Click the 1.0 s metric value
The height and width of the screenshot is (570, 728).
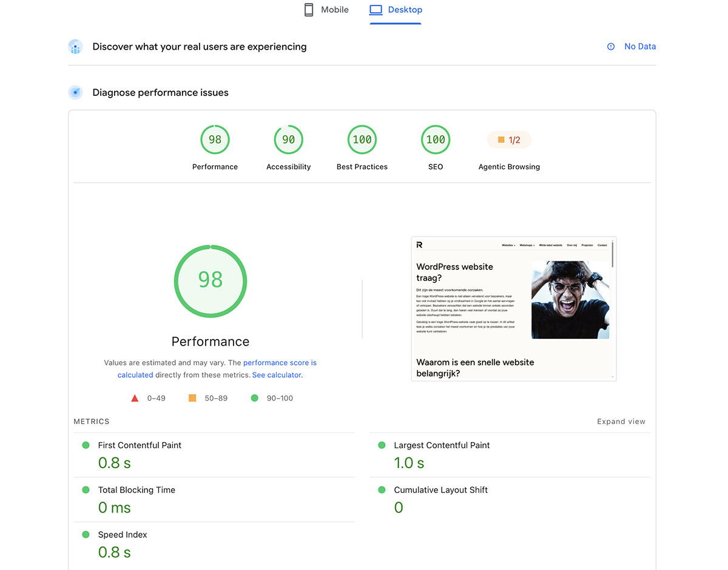409,463
